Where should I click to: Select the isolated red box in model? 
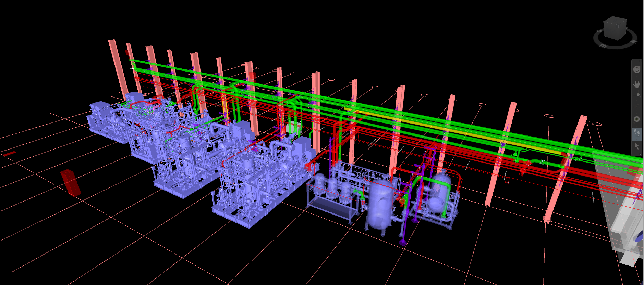tap(71, 182)
